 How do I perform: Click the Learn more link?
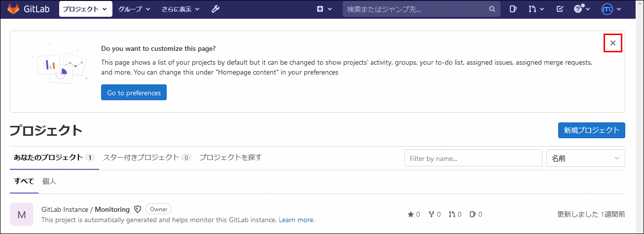[297, 220]
